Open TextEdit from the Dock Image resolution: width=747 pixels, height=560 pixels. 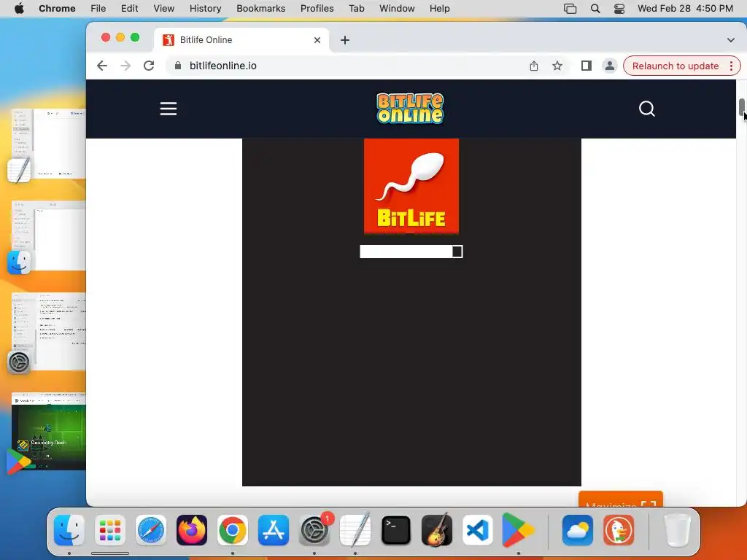[x=355, y=530]
